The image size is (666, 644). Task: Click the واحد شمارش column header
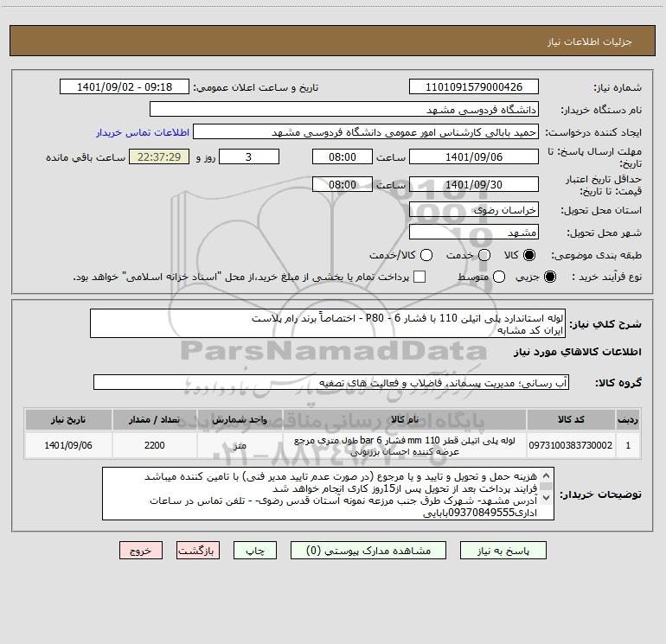point(240,419)
